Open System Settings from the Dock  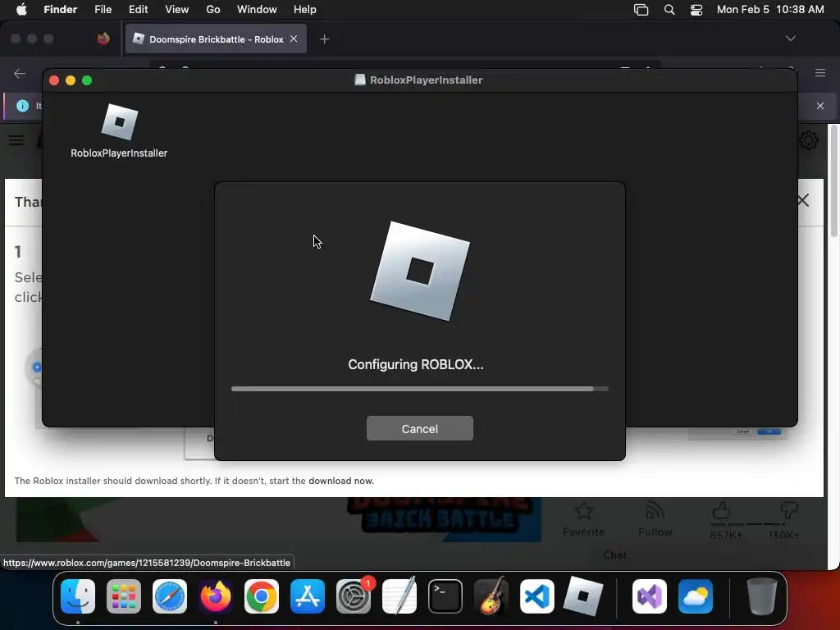tap(354, 596)
